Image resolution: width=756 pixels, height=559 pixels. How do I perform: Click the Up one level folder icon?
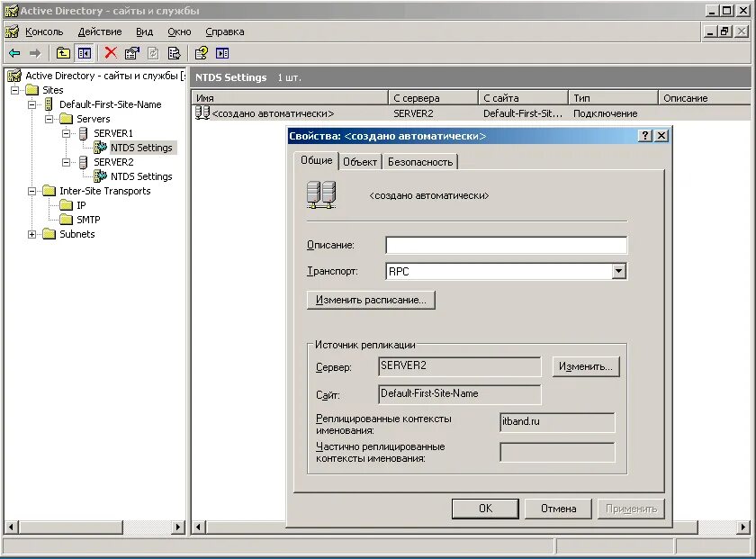pos(63,53)
